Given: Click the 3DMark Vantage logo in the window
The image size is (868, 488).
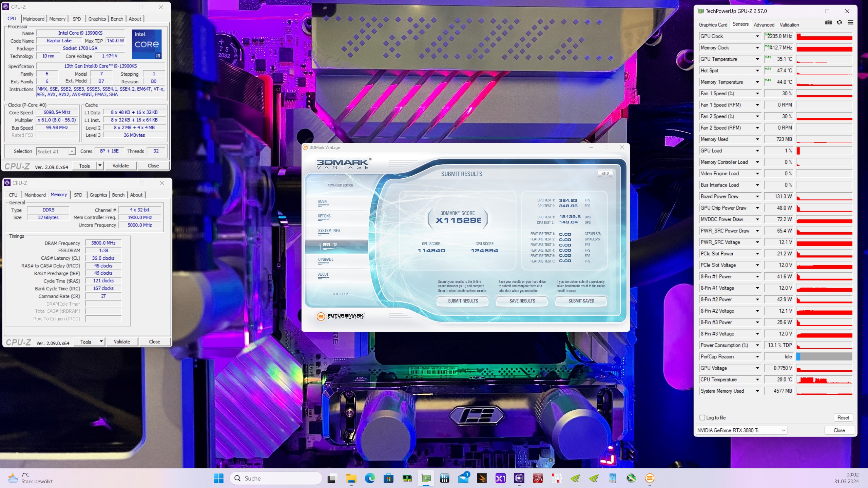Looking at the screenshot, I should tap(344, 163).
